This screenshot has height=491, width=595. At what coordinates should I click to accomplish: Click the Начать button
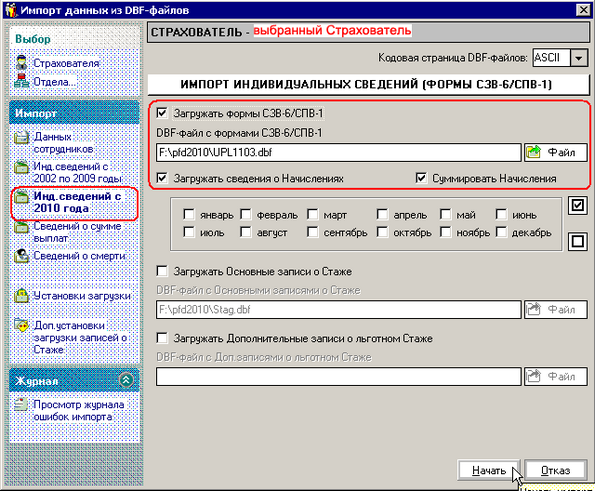[489, 471]
